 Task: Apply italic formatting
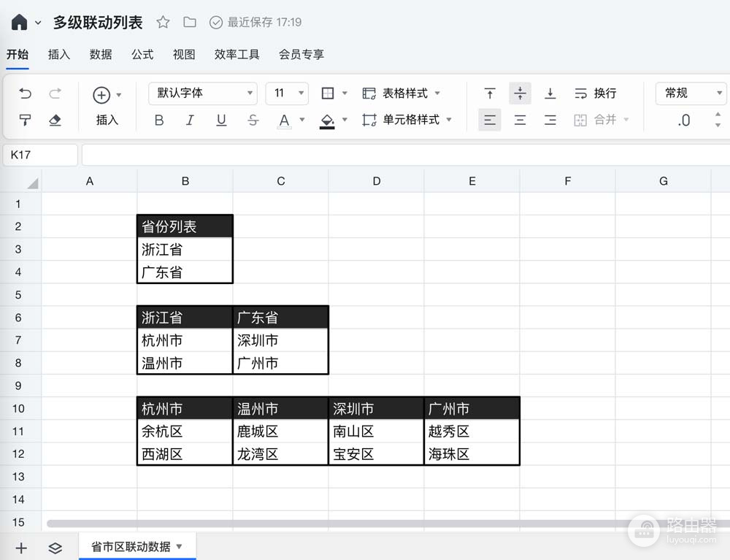pos(190,120)
